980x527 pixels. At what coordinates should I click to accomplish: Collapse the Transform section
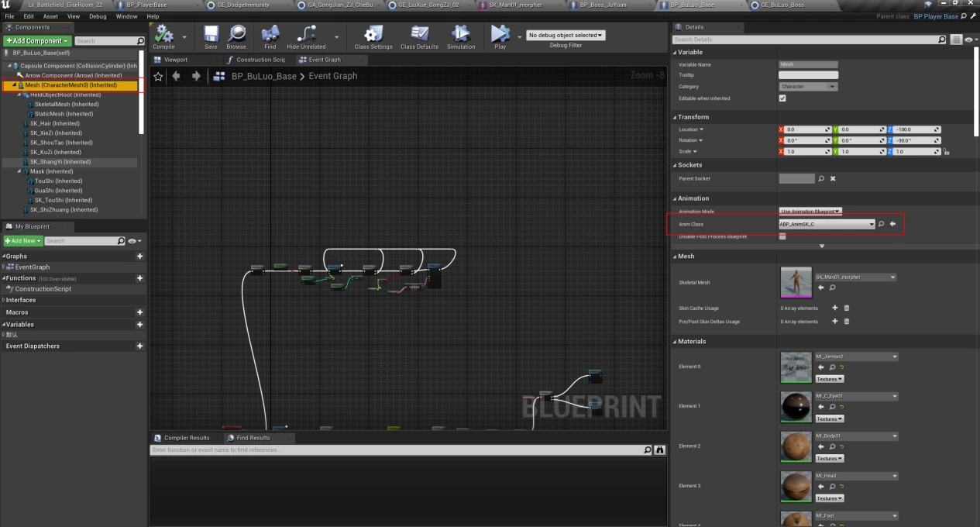(x=693, y=117)
